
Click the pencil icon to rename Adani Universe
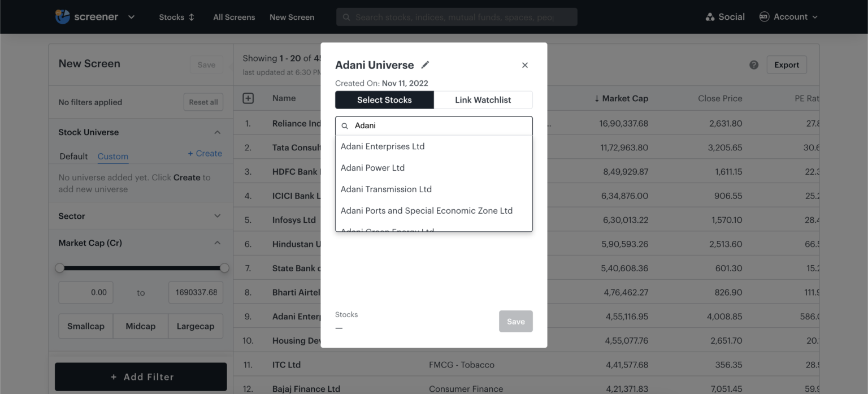[x=425, y=65]
